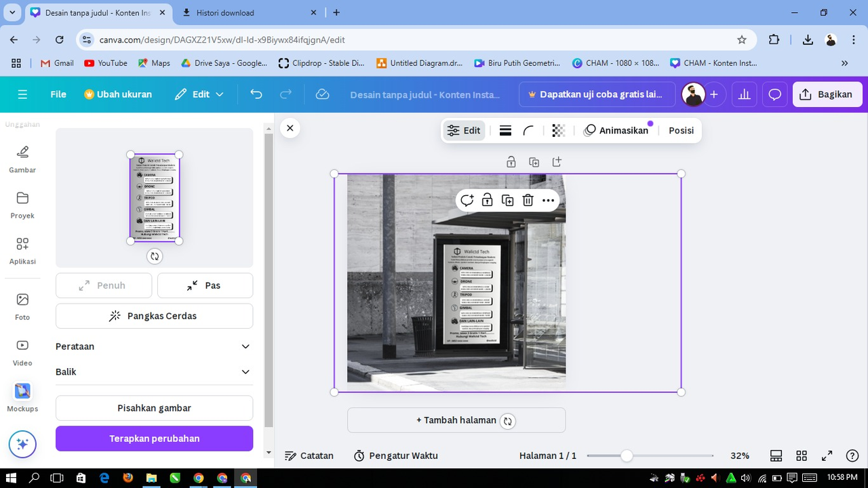Add a collaborator with the plus icon
The width and height of the screenshot is (868, 488).
coord(713,94)
